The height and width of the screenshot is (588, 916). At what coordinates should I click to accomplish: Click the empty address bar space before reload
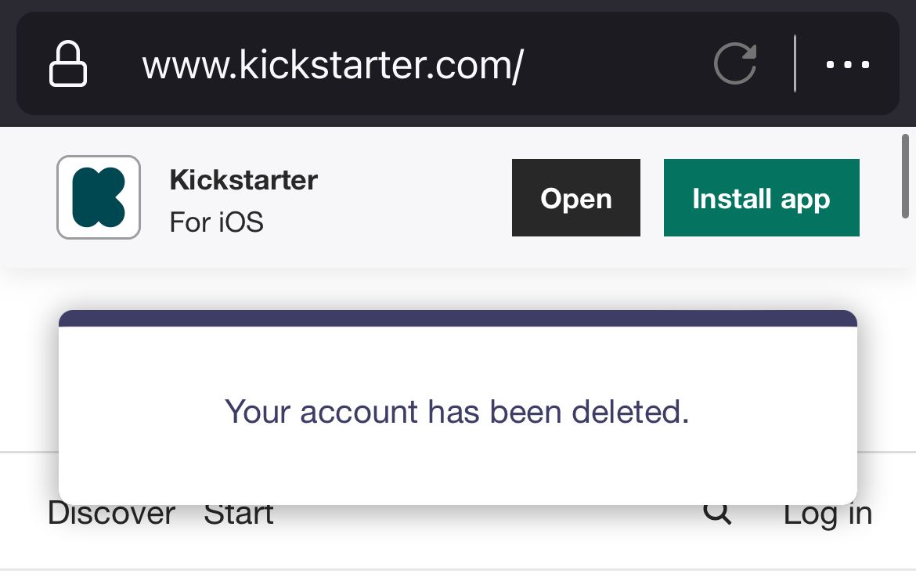coord(618,66)
